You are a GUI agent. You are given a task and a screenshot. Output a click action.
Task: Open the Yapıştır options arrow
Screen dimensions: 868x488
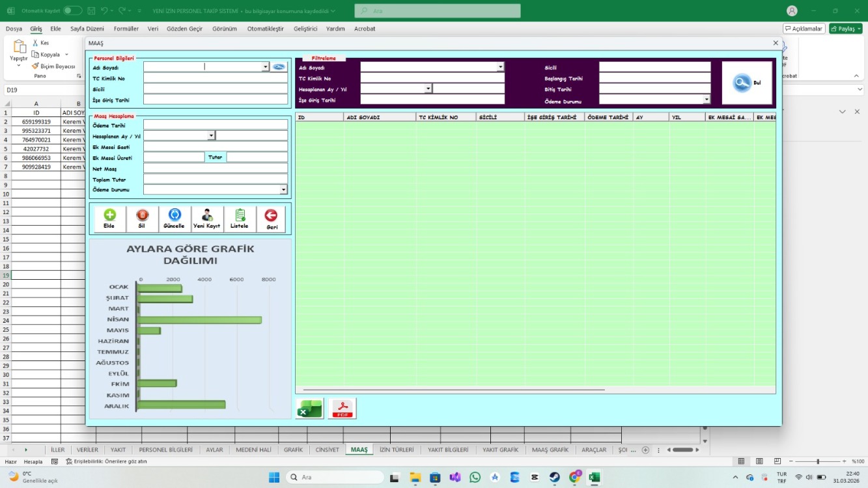tap(19, 66)
